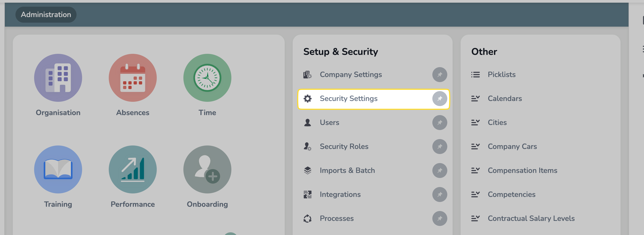Open the Company Cars list
This screenshot has height=235, width=644.
[x=512, y=147]
